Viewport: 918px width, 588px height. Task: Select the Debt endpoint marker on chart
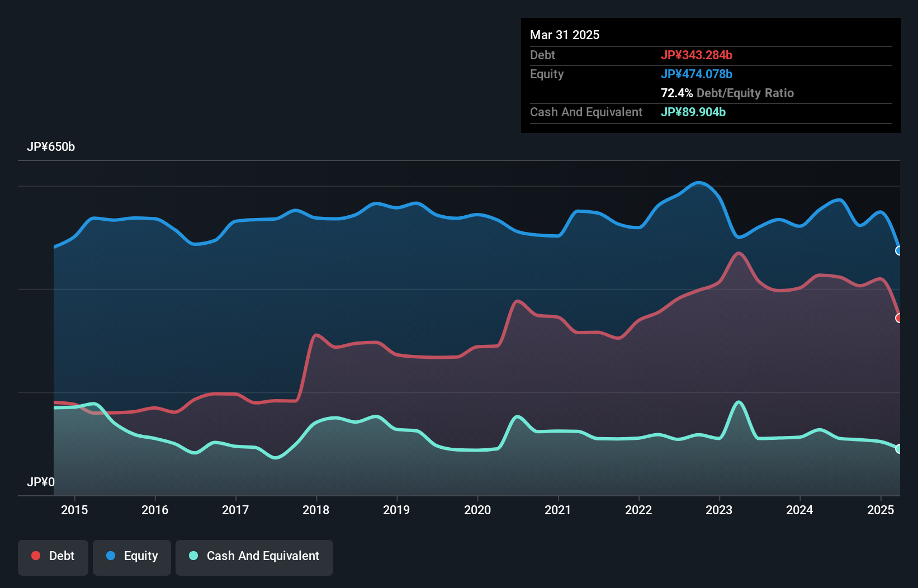[899, 318]
